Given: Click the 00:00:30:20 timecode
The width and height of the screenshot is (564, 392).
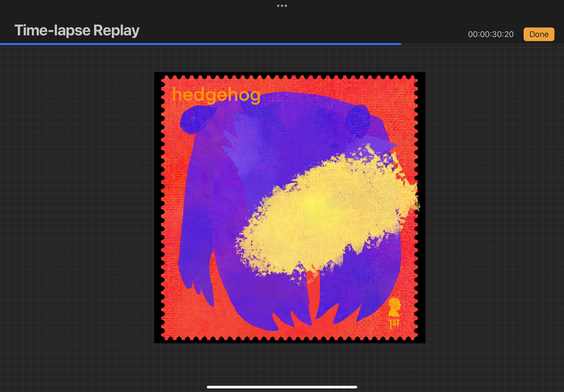Looking at the screenshot, I should click(x=491, y=35).
